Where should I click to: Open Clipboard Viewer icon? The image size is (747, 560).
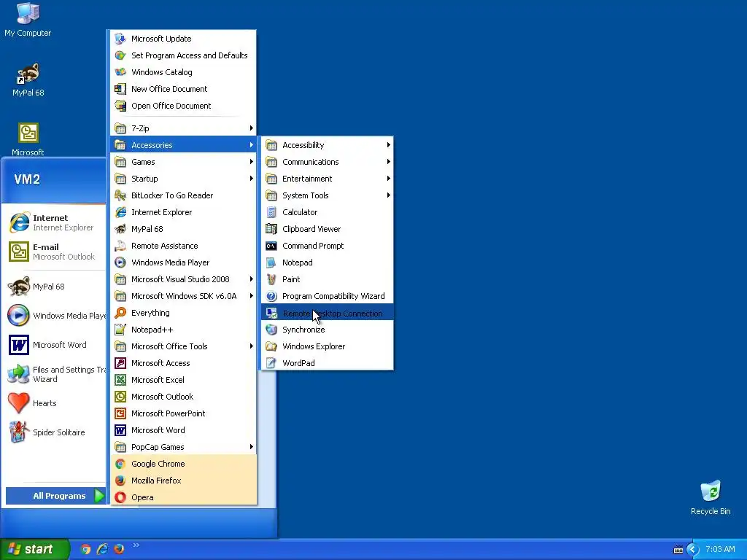271,229
